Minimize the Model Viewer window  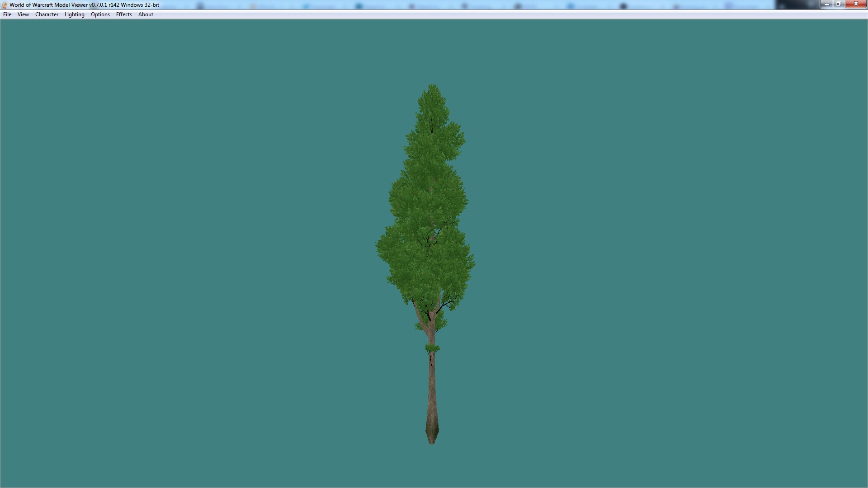(x=826, y=4)
